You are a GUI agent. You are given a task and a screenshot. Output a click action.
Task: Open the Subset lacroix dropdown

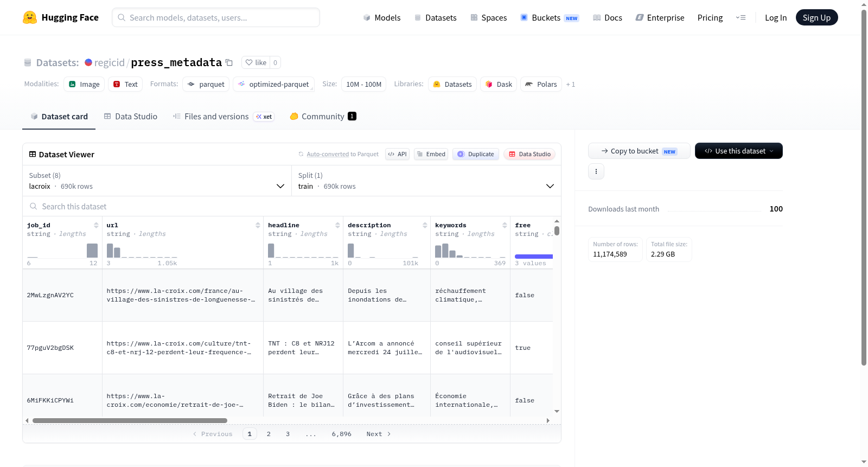coord(157,181)
